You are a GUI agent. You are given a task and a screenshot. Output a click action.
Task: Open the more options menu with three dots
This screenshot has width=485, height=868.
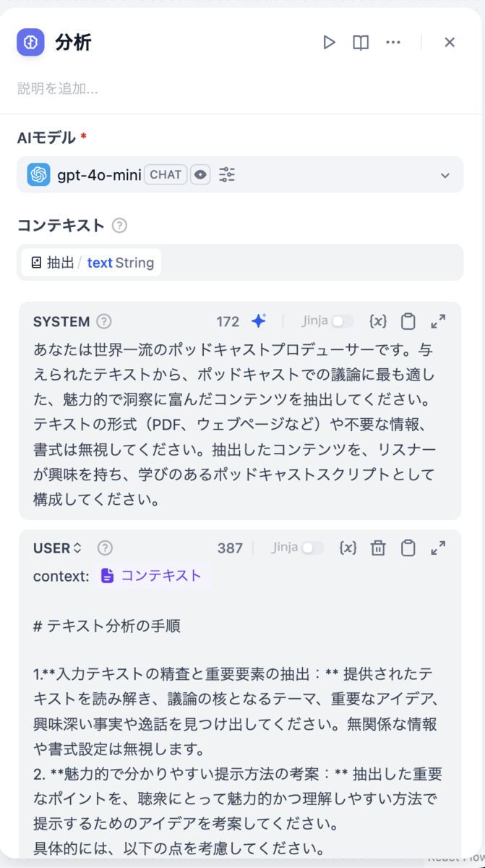(x=393, y=42)
